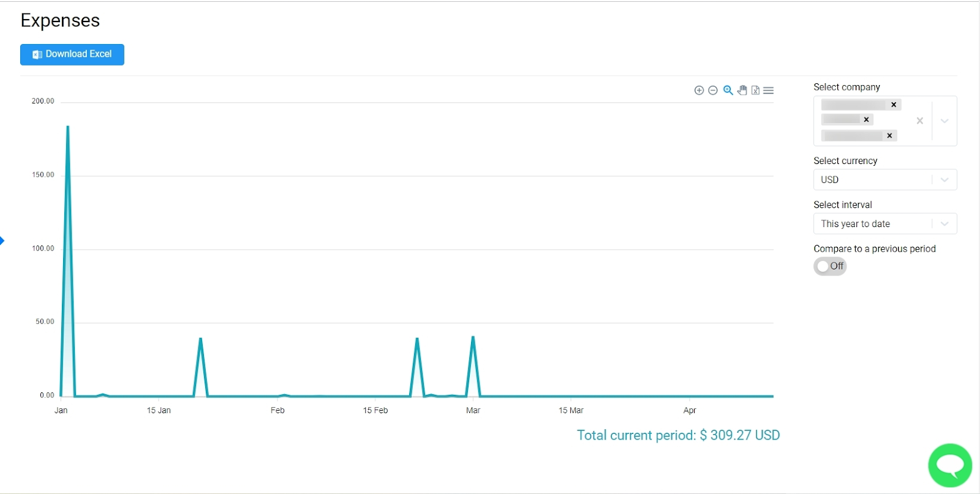Open the green chat bubble widget
980x494 pixels.
coord(949,466)
